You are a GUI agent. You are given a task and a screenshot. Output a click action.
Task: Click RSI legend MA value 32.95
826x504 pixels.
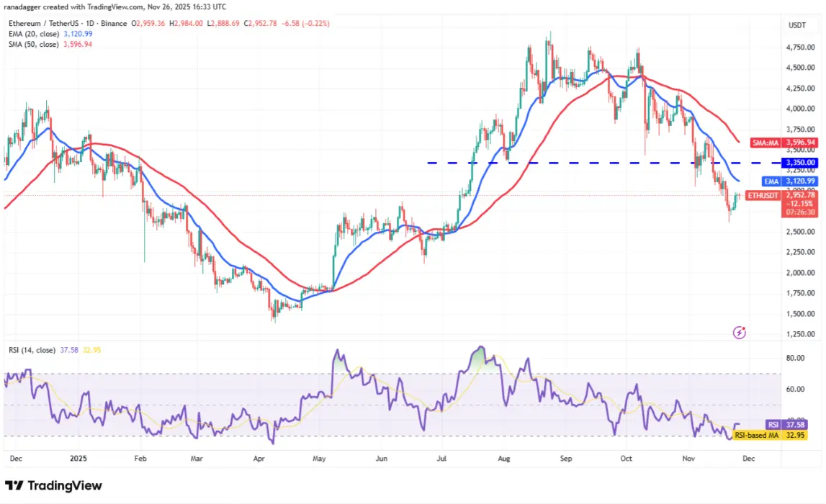(x=91, y=350)
